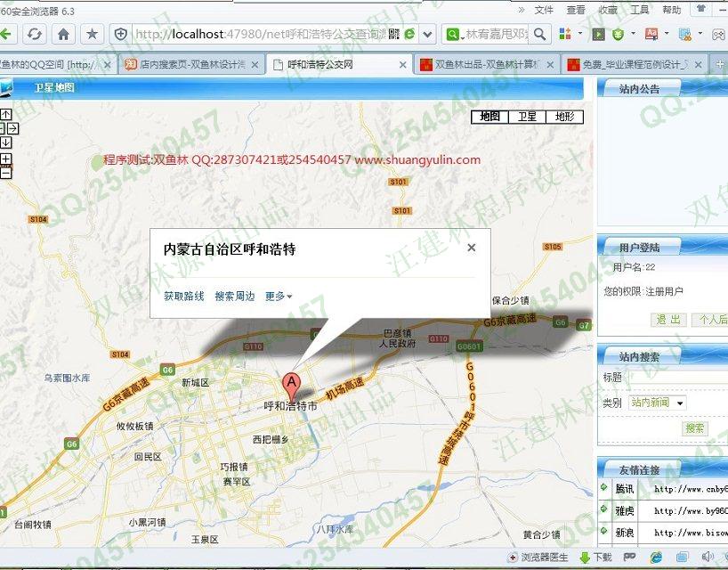Pan the map down with arrow button

pos(5,142)
